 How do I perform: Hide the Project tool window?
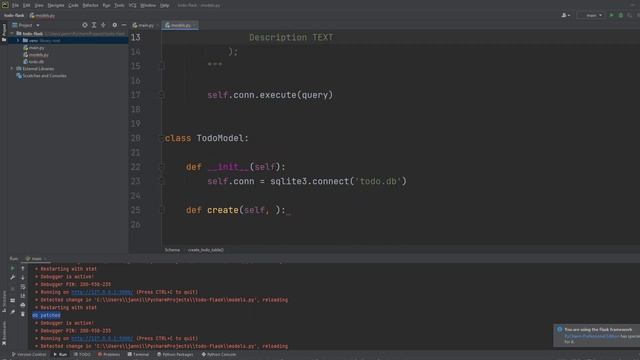(x=124, y=25)
